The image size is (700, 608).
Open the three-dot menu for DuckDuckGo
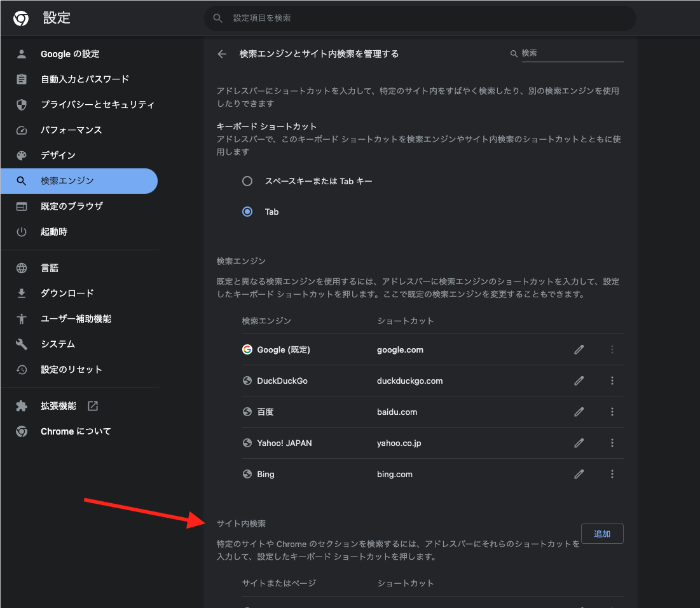pos(612,381)
